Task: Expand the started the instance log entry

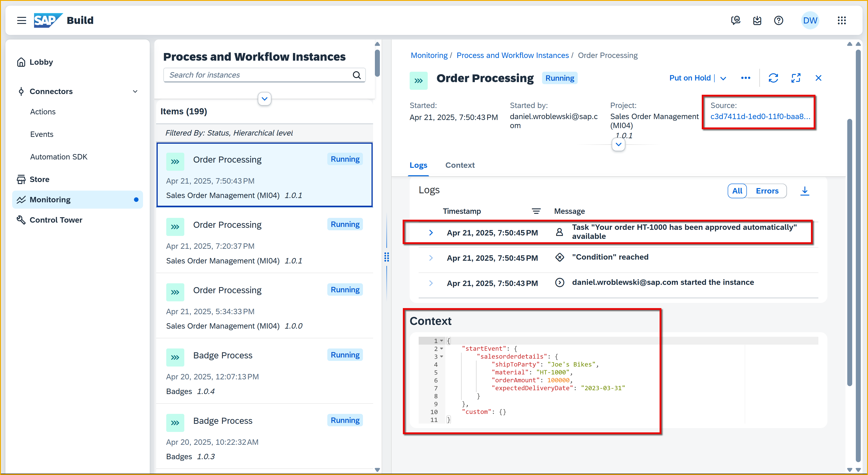Action: tap(431, 283)
